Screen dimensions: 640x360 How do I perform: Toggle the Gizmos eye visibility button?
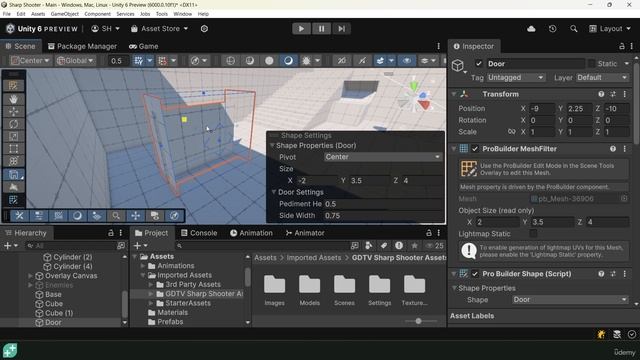407,61
